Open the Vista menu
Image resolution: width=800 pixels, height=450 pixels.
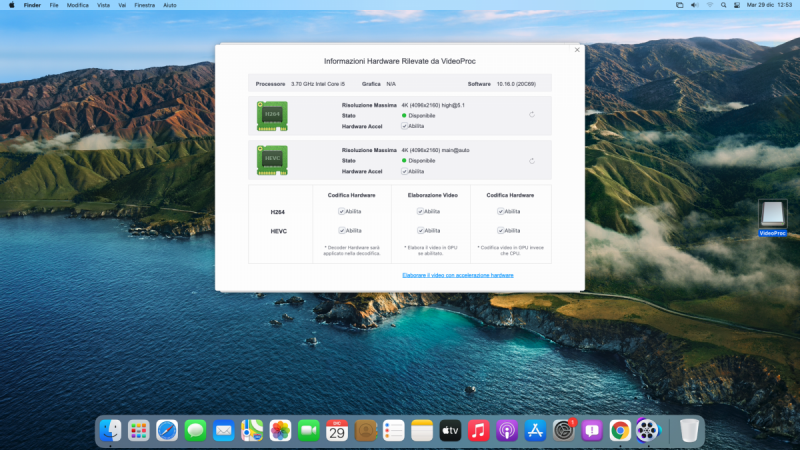[104, 5]
